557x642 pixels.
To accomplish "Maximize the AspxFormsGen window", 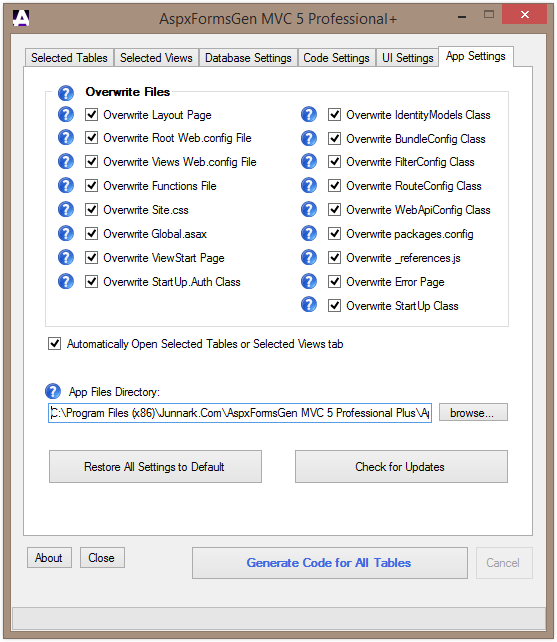I will [x=489, y=15].
